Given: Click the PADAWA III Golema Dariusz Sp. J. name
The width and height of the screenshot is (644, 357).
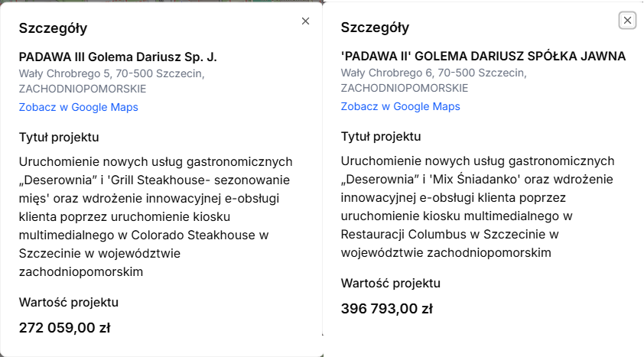Looking at the screenshot, I should tap(118, 57).
